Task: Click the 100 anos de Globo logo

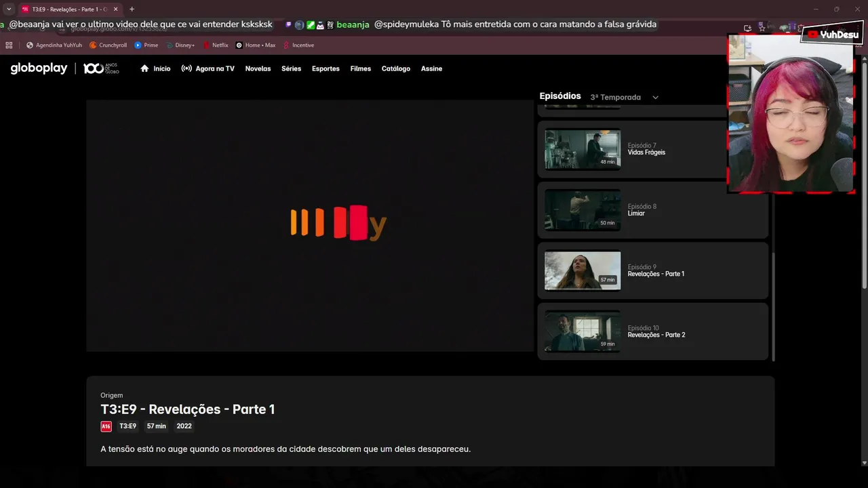Action: (x=101, y=68)
